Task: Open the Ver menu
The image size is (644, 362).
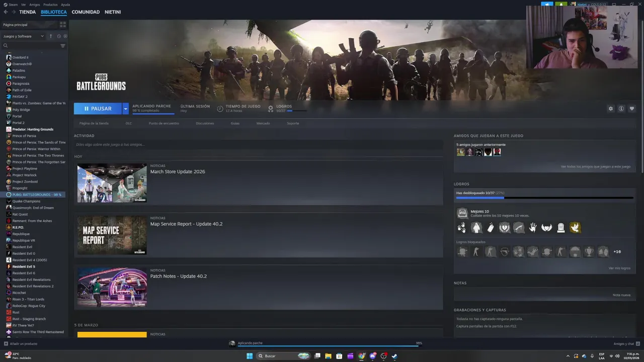Action: (24, 5)
